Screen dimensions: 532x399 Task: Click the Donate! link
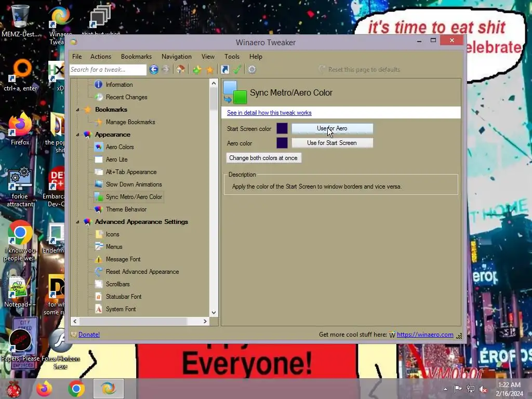(89, 335)
